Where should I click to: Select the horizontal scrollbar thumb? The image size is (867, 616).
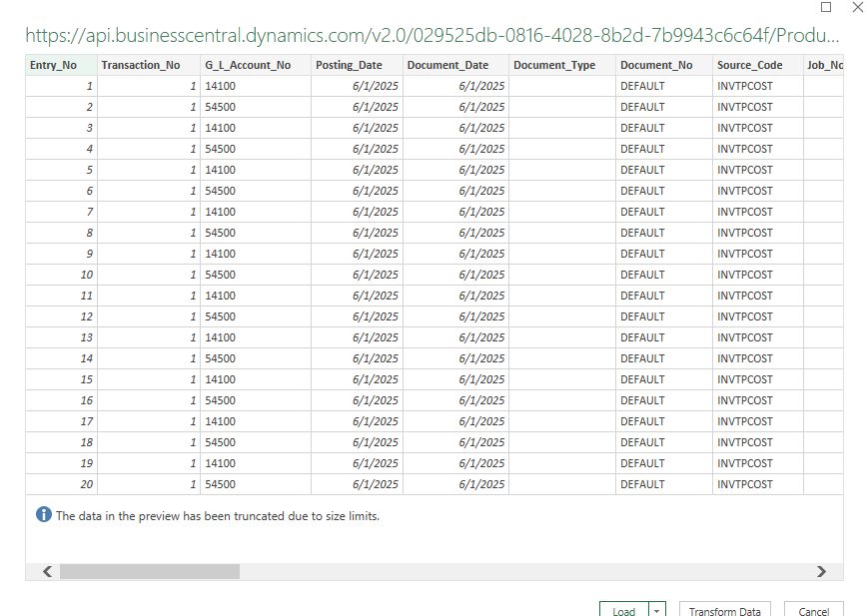(150, 572)
